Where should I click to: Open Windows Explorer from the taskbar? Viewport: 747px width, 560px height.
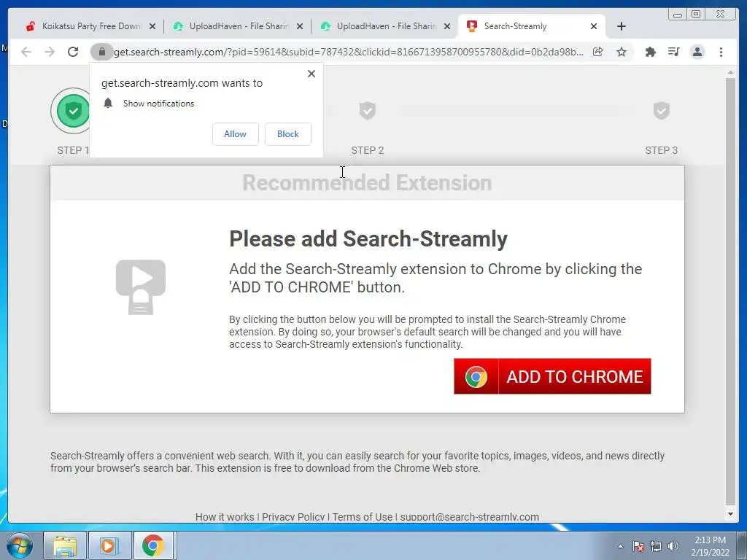[x=65, y=545]
